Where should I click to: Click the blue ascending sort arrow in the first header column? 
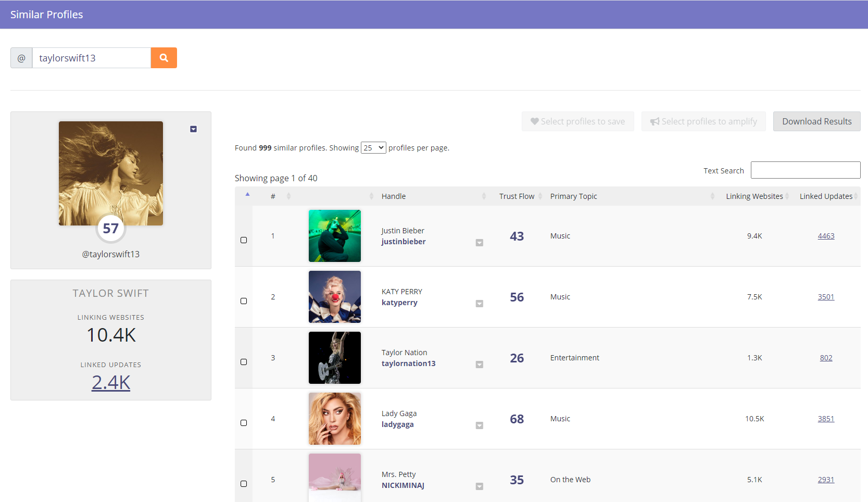(247, 194)
